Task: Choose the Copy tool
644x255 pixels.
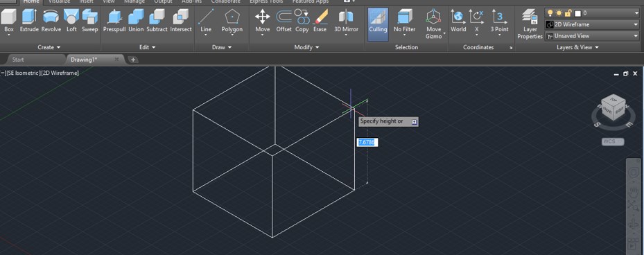Action: click(302, 21)
